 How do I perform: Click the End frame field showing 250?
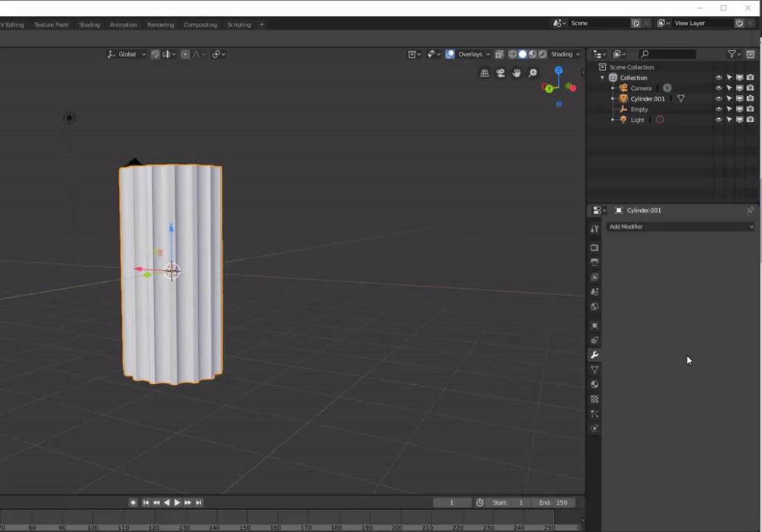click(x=555, y=502)
